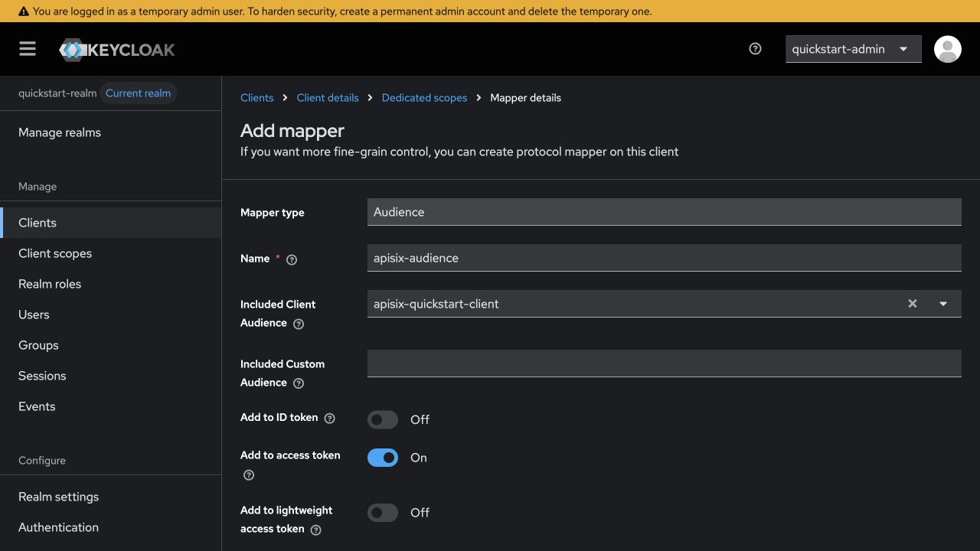Open Events page
Viewport: 980px width, 551px height.
click(111, 406)
